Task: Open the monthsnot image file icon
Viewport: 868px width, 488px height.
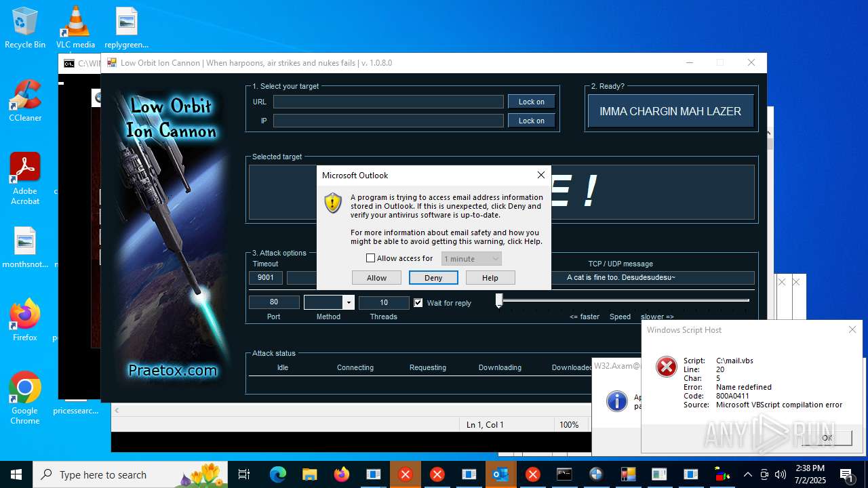Action: click(25, 248)
